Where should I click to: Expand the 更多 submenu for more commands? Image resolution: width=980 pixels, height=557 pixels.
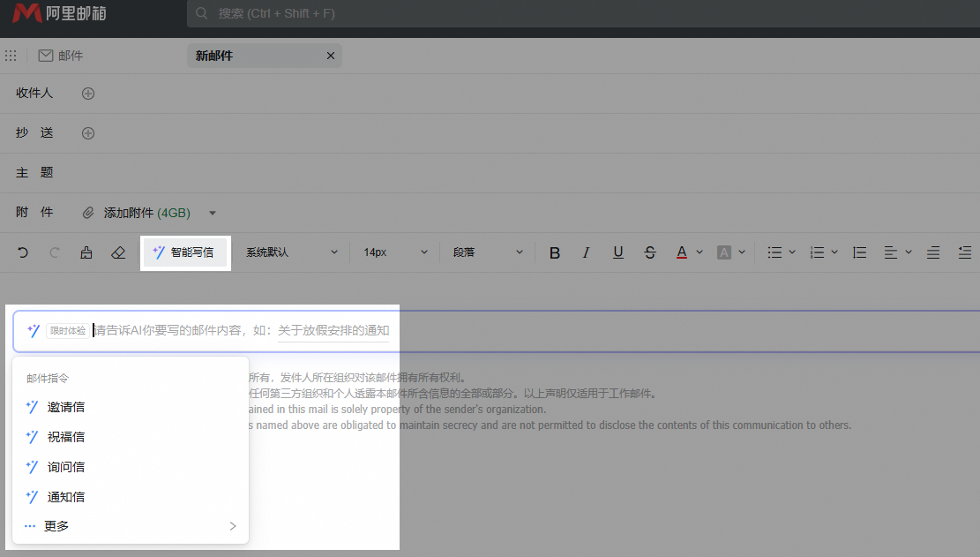[131, 526]
